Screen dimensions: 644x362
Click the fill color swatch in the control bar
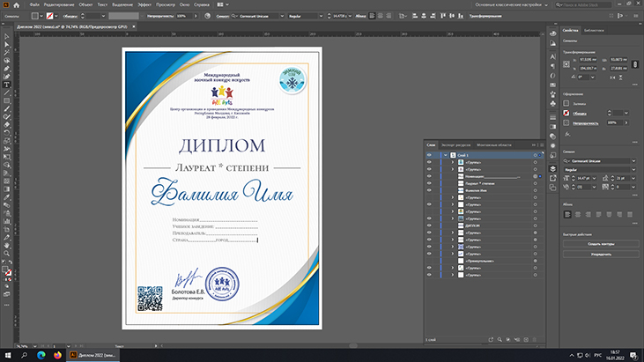point(34,16)
